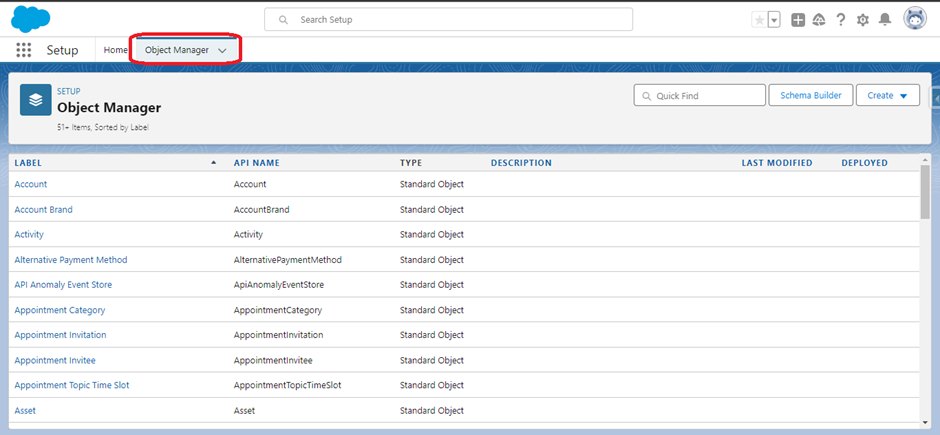
Task: Click the scrollbar down arrow
Action: click(926, 423)
